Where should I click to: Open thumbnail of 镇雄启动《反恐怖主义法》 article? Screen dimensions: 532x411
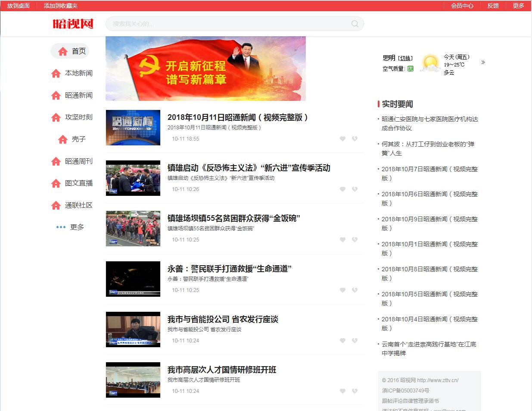point(133,178)
